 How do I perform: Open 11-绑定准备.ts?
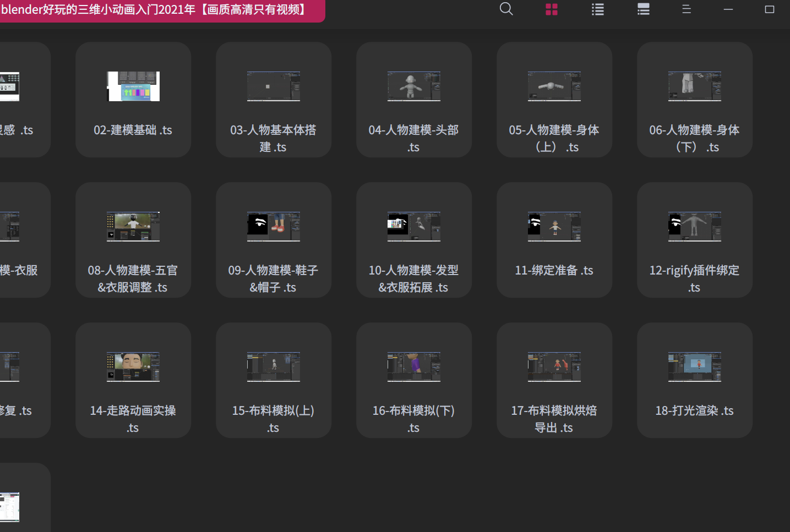[554, 240]
